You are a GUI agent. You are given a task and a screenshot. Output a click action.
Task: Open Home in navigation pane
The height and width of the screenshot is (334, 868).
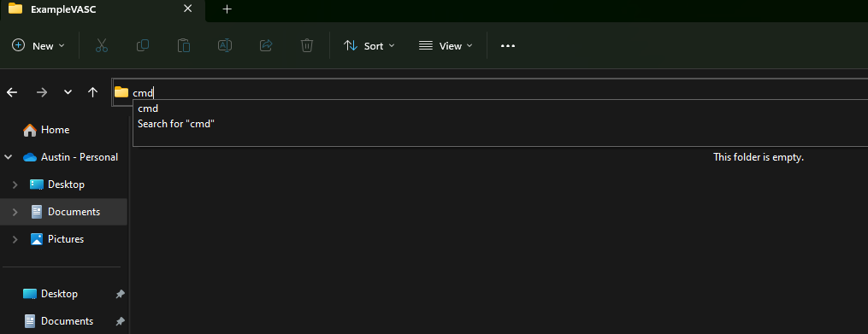pyautogui.click(x=46, y=130)
